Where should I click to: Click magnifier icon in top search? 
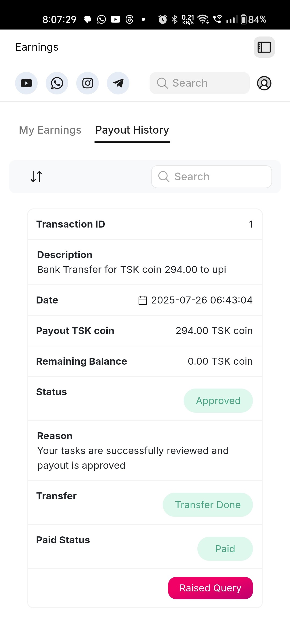(162, 83)
